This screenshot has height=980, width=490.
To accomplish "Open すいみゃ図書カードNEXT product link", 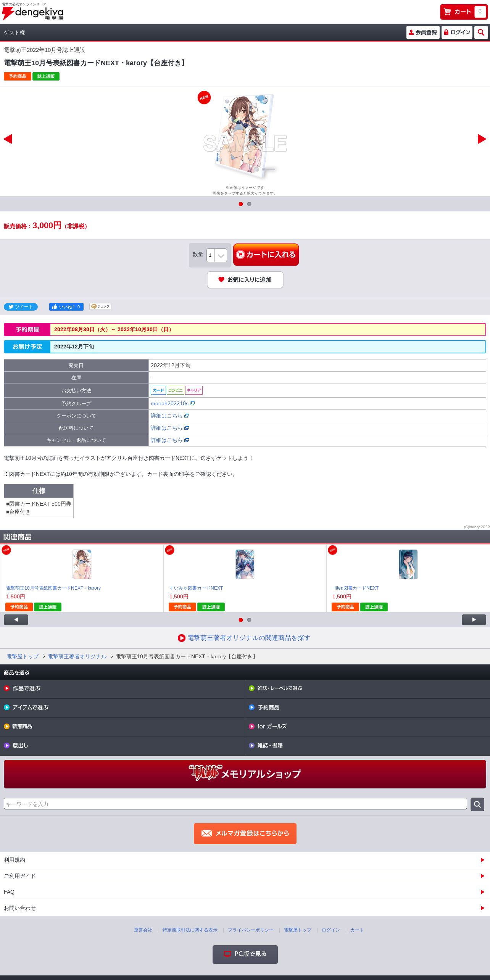I will tap(196, 588).
